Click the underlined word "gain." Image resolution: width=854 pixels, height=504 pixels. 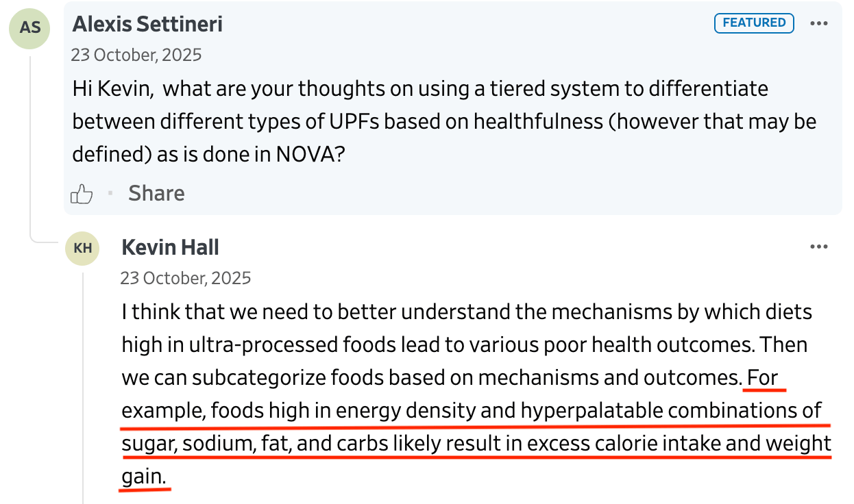[x=144, y=477]
